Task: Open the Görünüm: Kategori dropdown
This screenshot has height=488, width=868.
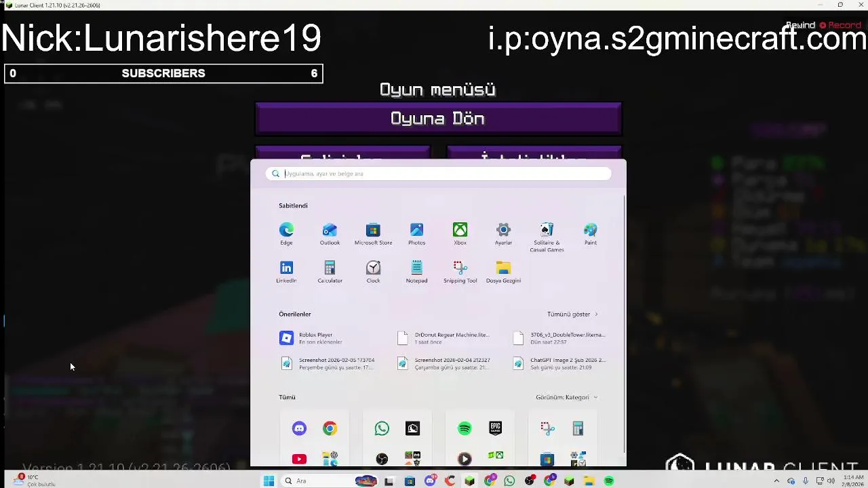Action: (x=567, y=397)
